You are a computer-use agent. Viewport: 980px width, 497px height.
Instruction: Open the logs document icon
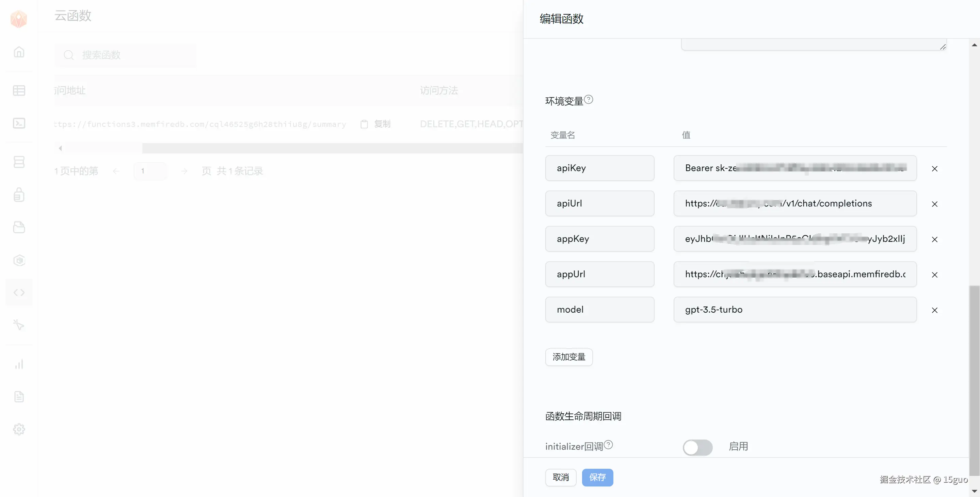[x=19, y=397]
